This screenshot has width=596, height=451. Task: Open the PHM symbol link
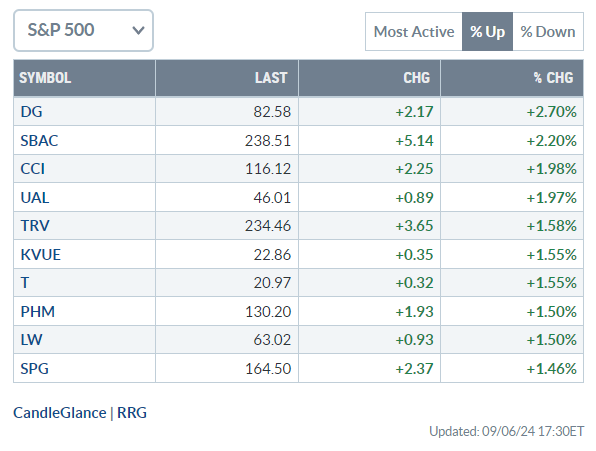click(38, 312)
